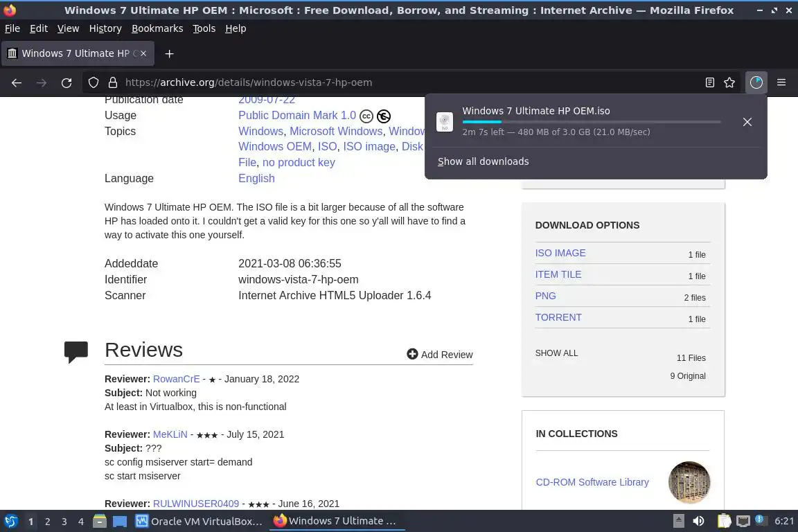Viewport: 798px width, 532px height.
Task: Open the File menu
Action: pyautogui.click(x=12, y=28)
